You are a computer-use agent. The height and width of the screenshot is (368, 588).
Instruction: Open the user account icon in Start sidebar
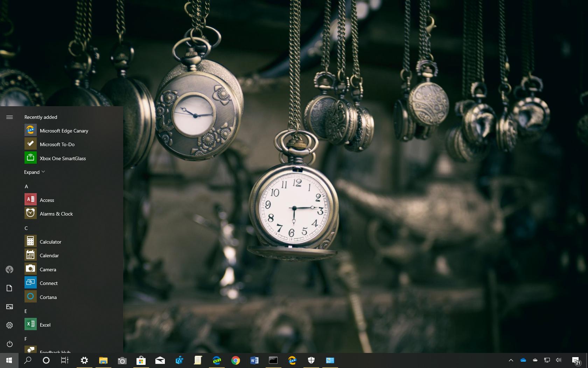tap(9, 270)
